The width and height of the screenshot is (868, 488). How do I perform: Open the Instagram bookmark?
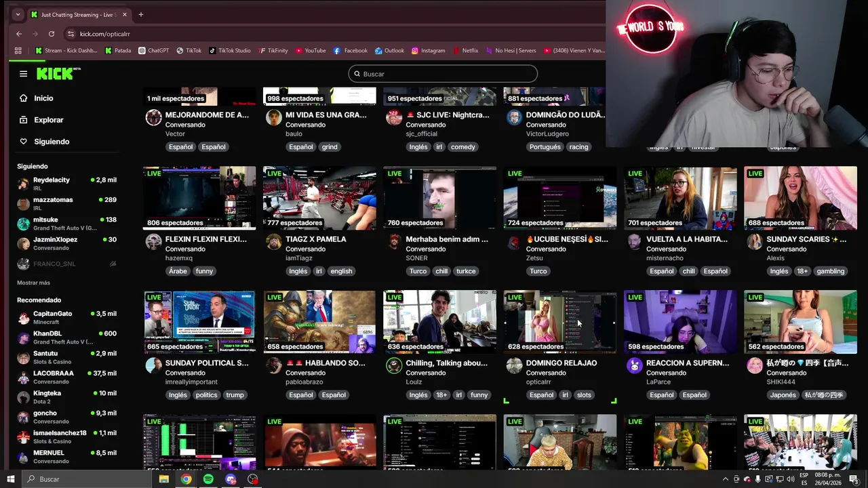[428, 51]
